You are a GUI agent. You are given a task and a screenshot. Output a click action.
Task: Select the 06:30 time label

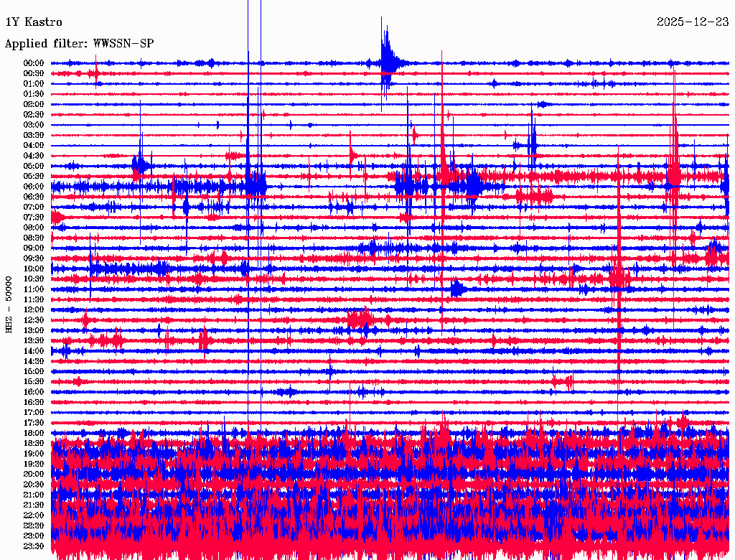(x=34, y=197)
